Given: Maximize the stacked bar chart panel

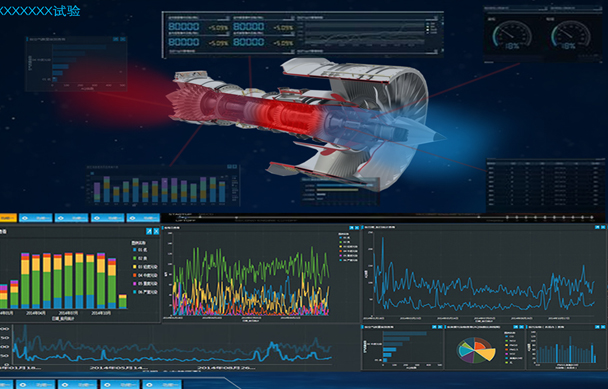Looking at the screenshot, I should click(x=149, y=231).
